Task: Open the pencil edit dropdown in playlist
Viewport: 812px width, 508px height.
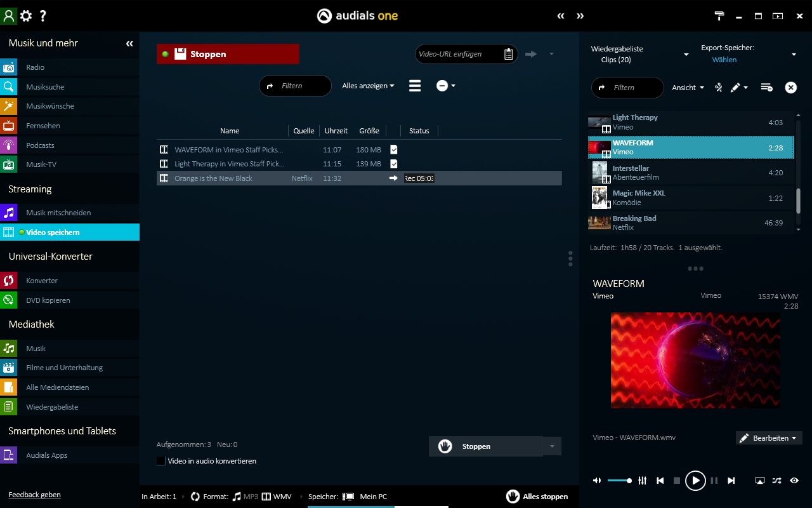Action: click(x=739, y=88)
